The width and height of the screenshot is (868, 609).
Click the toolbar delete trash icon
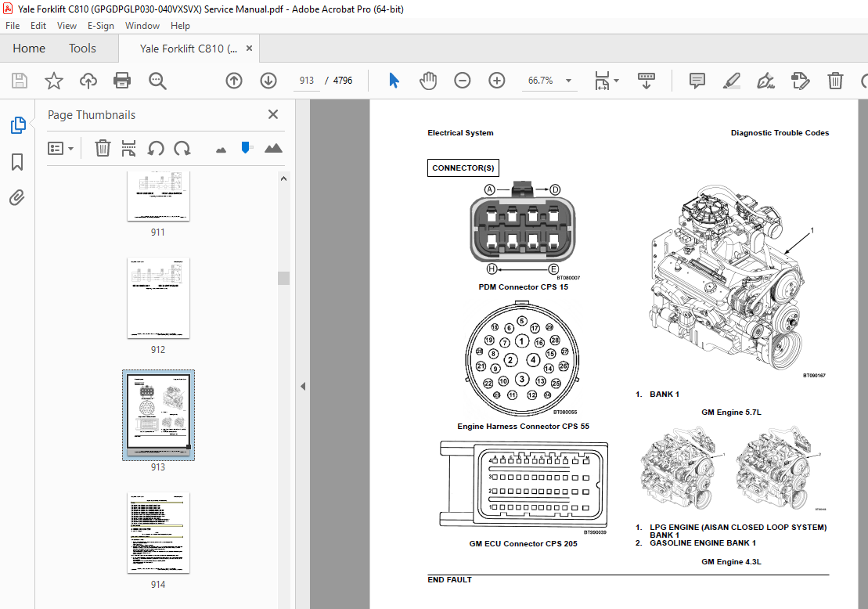835,81
